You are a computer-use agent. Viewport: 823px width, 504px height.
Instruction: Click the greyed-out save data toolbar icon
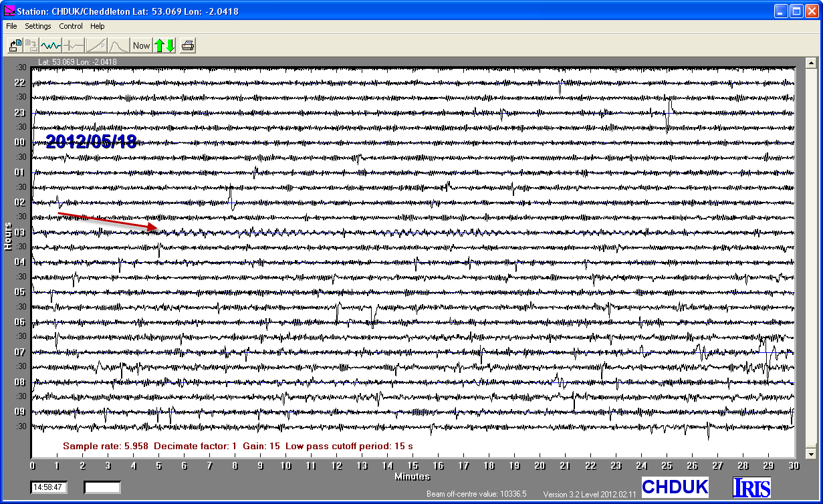click(x=31, y=45)
